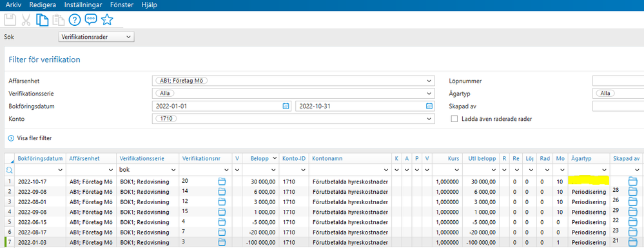The width and height of the screenshot is (644, 248).
Task: Open Skapad av folder icon in row 1
Action: click(632, 181)
